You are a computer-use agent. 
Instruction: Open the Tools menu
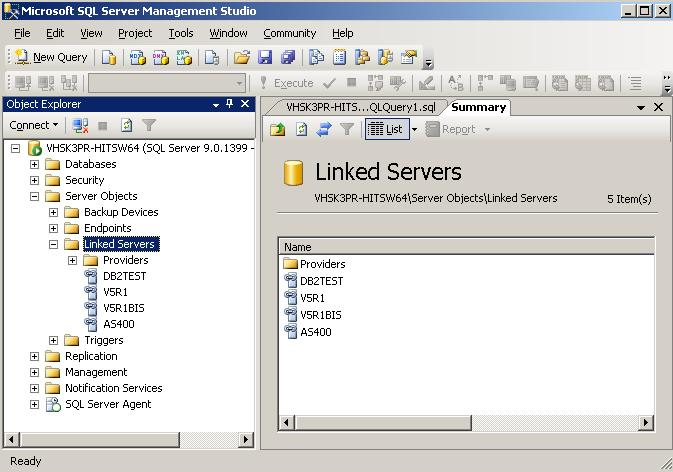[x=181, y=33]
